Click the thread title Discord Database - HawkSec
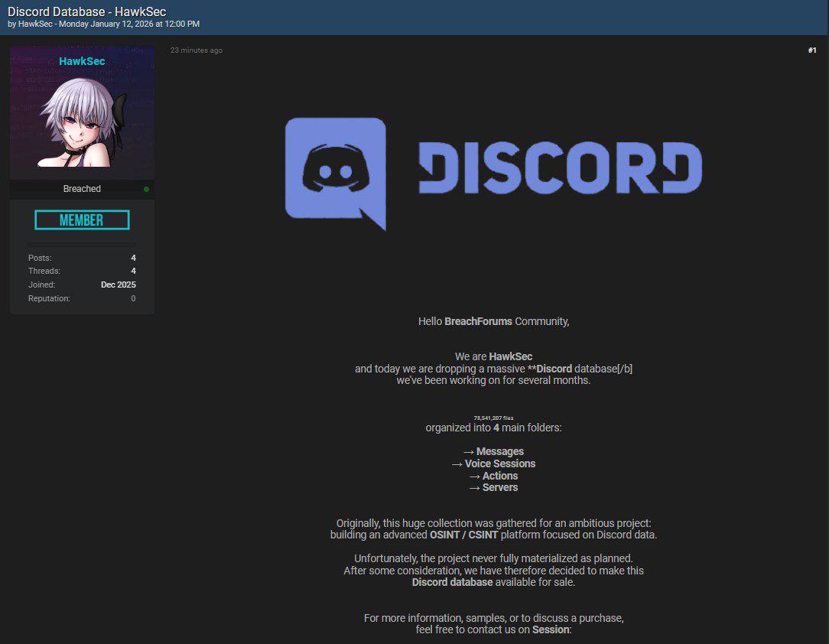The width and height of the screenshot is (829, 644). (86, 11)
